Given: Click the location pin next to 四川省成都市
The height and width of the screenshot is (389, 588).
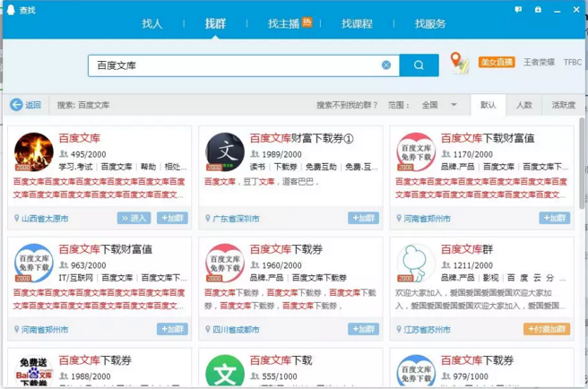Looking at the screenshot, I should coord(208,329).
